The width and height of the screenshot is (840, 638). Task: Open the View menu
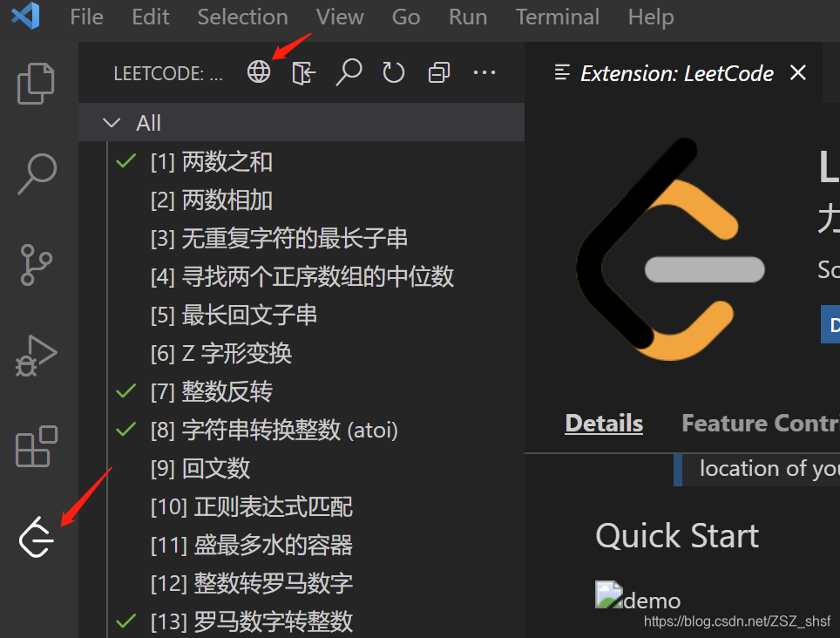tap(340, 17)
